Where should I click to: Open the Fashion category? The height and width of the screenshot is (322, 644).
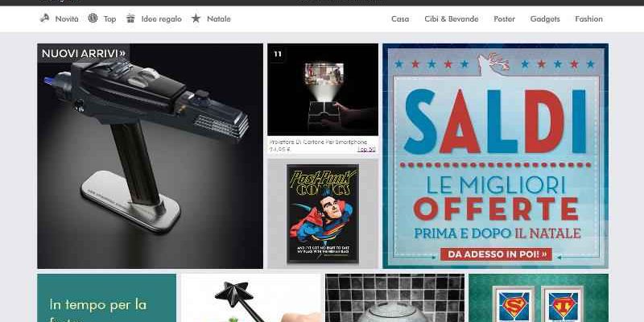pos(588,19)
